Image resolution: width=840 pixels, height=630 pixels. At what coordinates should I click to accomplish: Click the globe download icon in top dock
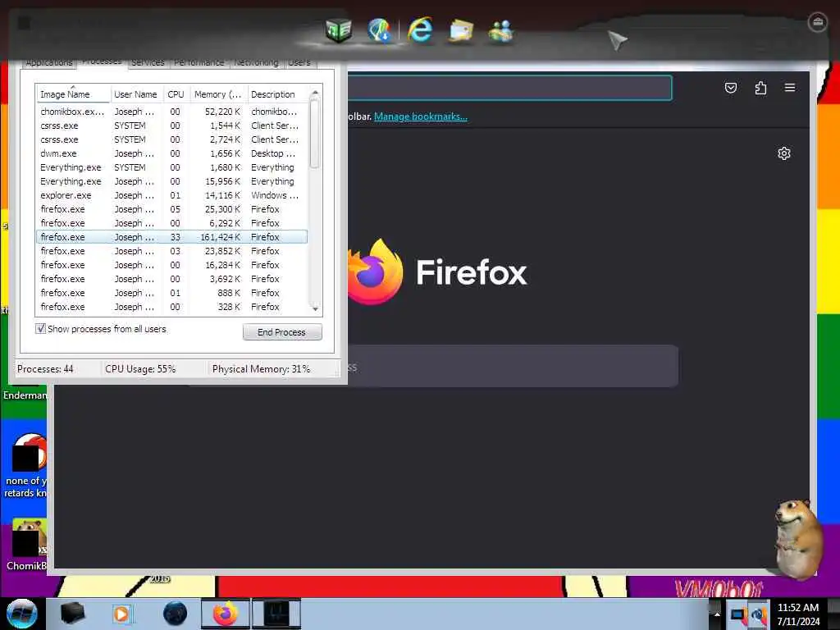pos(379,30)
